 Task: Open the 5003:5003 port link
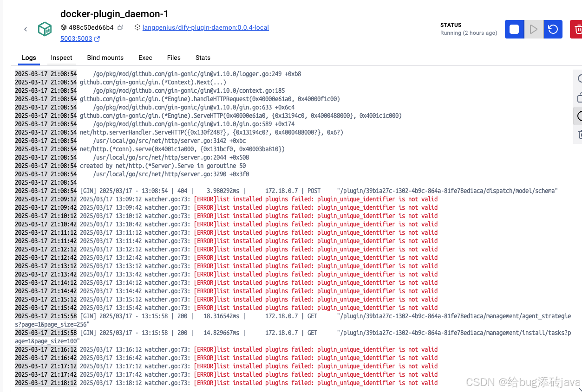coord(76,39)
